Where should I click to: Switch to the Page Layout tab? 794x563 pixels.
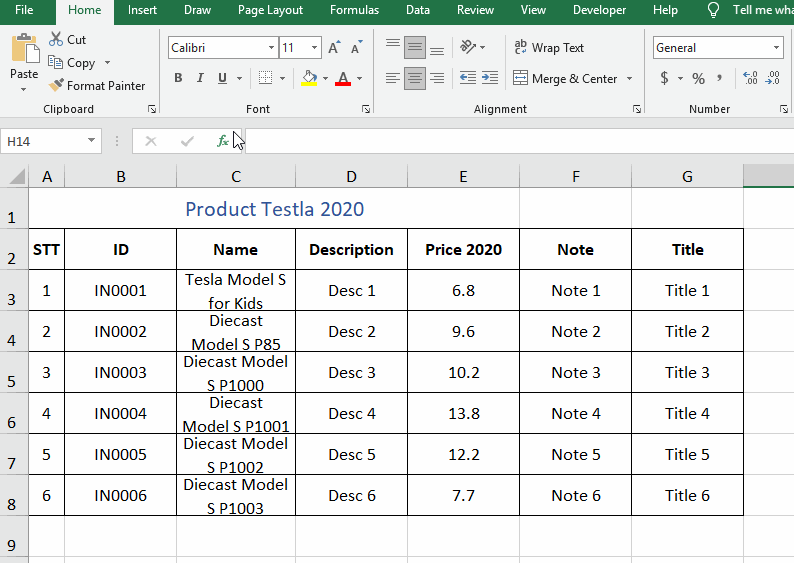(270, 10)
